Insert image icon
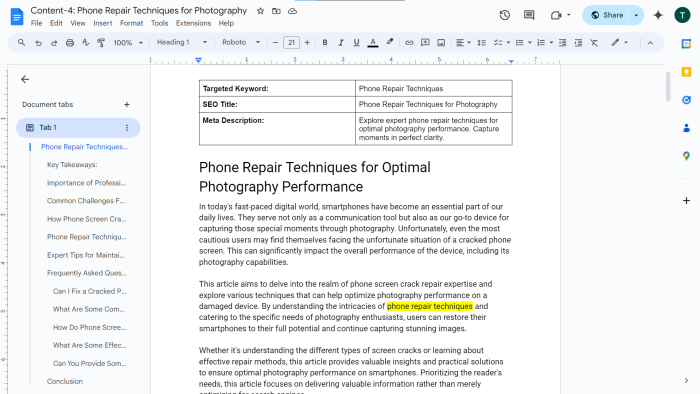Screen dimensions: 700x394 click(441, 42)
